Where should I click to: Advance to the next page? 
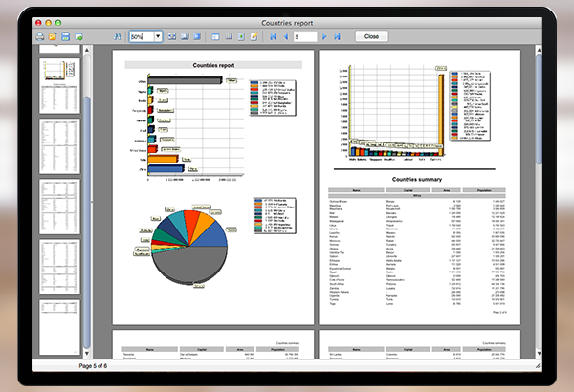click(325, 36)
